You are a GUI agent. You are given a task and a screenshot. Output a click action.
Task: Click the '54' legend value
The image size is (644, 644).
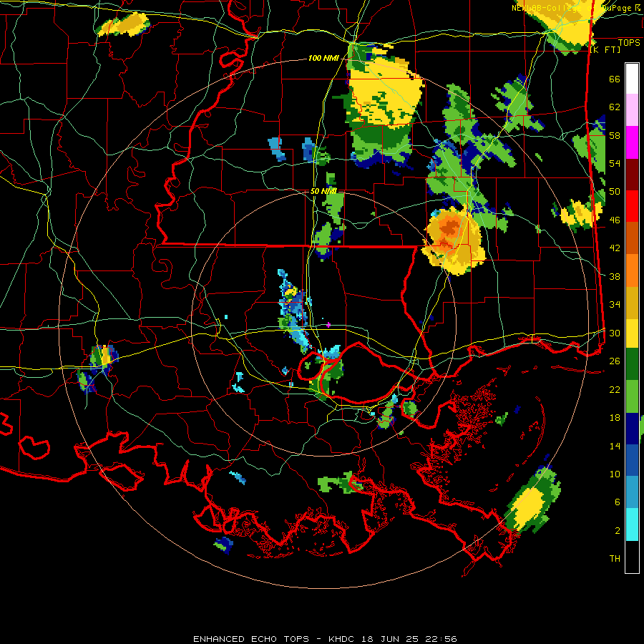pyautogui.click(x=615, y=164)
